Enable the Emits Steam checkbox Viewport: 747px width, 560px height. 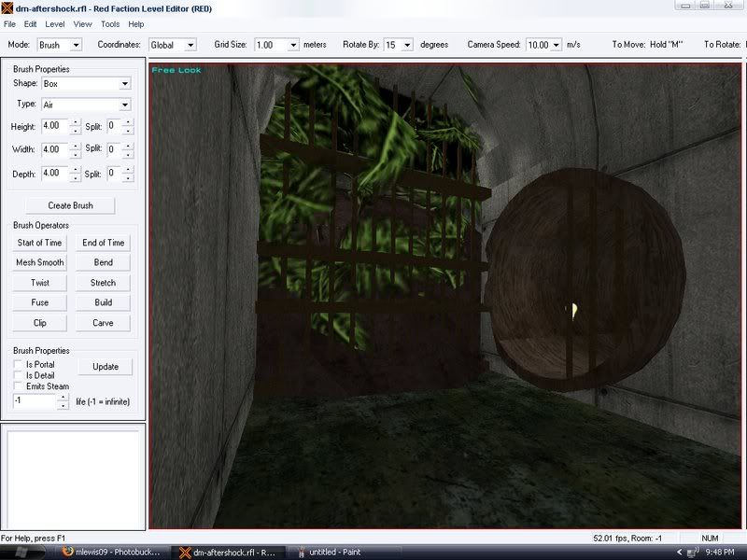tap(18, 386)
